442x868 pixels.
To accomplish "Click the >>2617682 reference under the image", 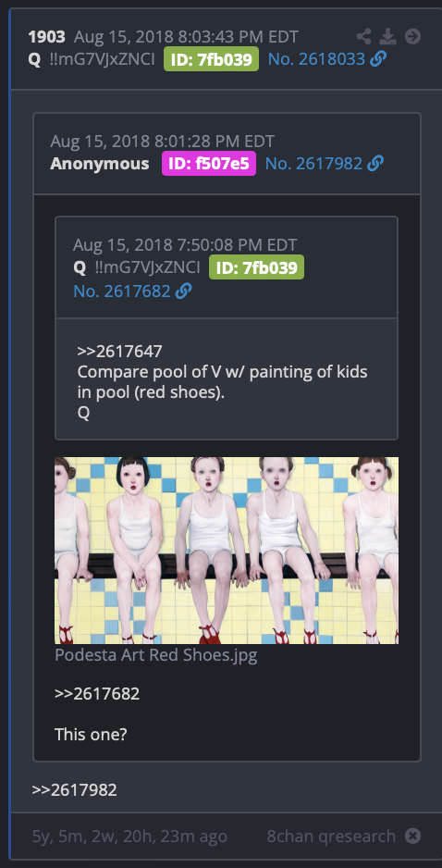I will 97,693.
